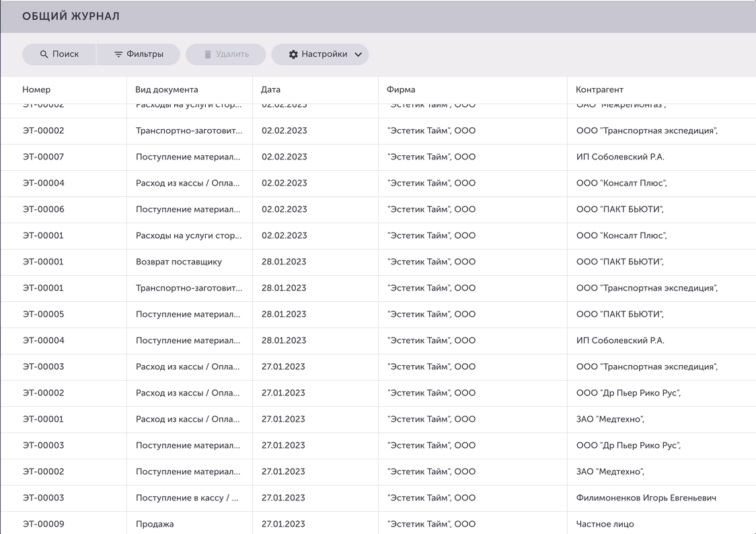Select Поступление в кассу document cell
Screen dimensions: 756x534
(187, 498)
